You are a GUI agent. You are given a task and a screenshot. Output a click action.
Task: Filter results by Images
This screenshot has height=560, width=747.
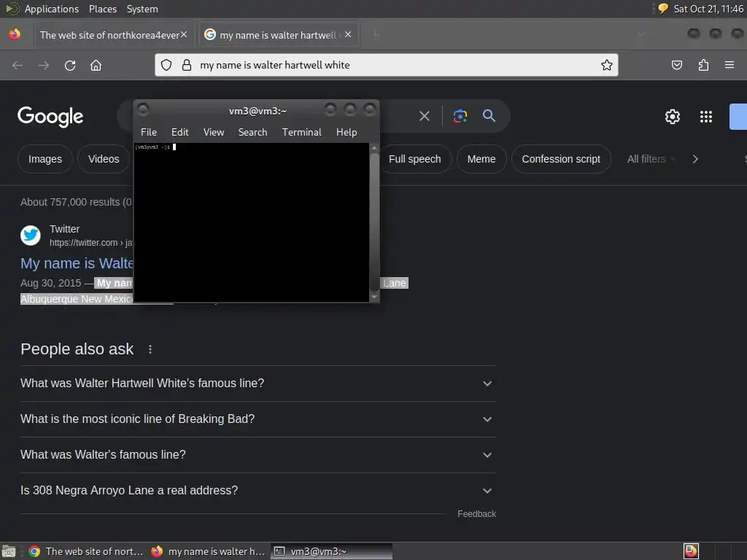45,159
